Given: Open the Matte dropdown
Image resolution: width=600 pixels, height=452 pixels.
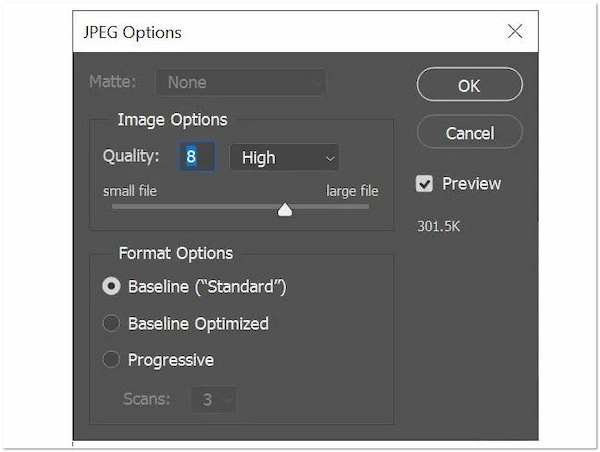Looking at the screenshot, I should [x=242, y=82].
